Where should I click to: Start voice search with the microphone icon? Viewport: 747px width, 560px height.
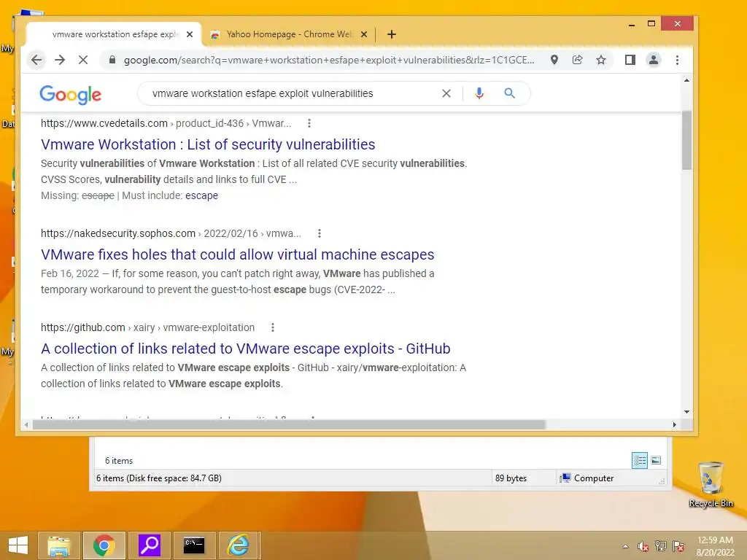[479, 93]
